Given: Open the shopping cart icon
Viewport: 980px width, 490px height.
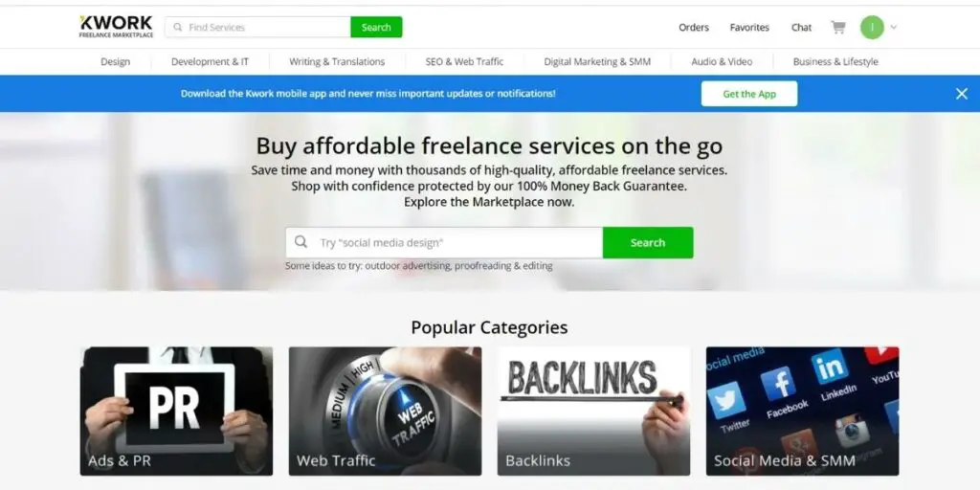Looking at the screenshot, I should (837, 27).
